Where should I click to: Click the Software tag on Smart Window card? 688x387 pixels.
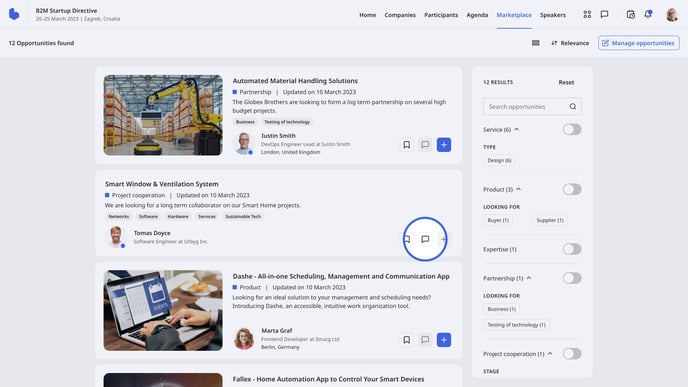148,217
